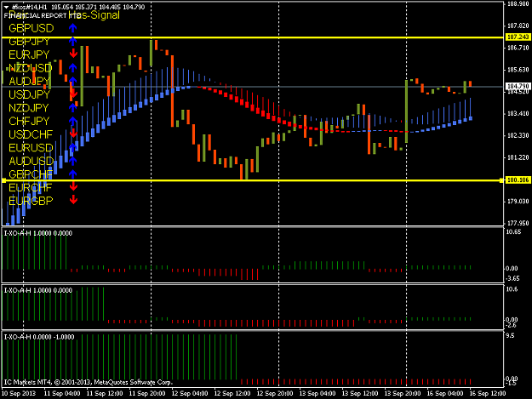
Task: Select the EURJPY pair label
Action: [x=29, y=54]
